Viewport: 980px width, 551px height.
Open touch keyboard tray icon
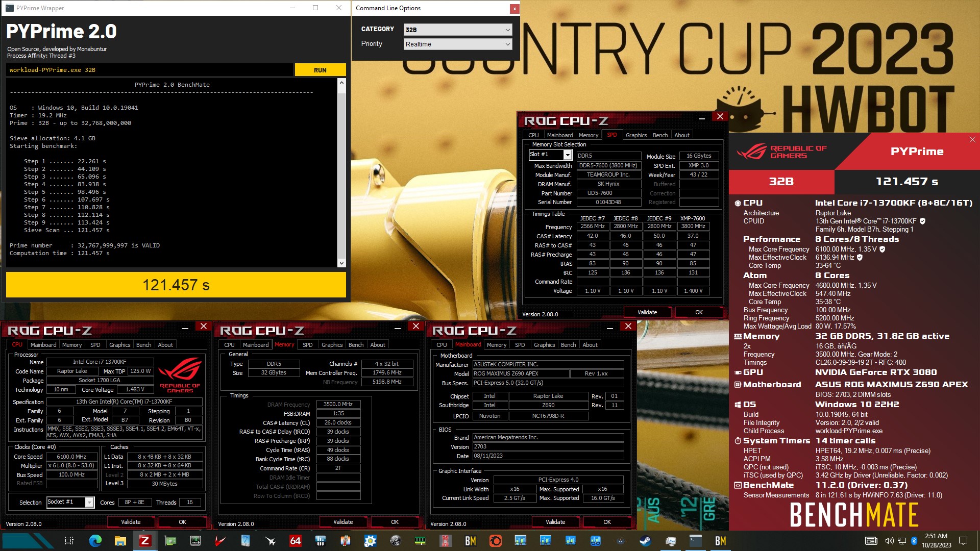(871, 541)
